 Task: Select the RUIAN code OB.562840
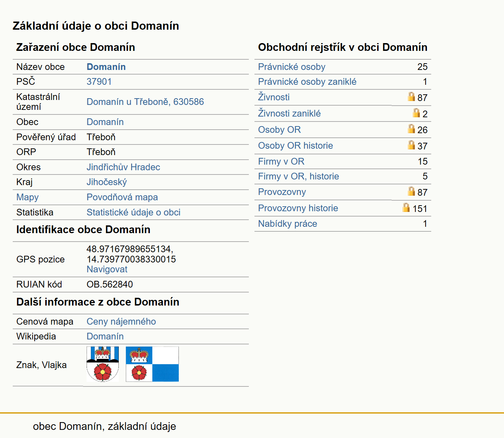tap(110, 284)
